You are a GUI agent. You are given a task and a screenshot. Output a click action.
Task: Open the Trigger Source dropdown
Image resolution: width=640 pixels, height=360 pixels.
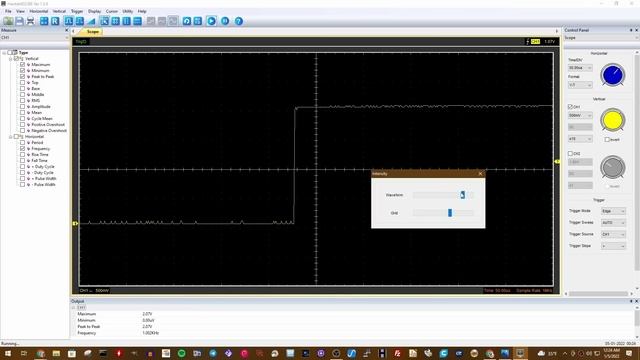[613, 235]
